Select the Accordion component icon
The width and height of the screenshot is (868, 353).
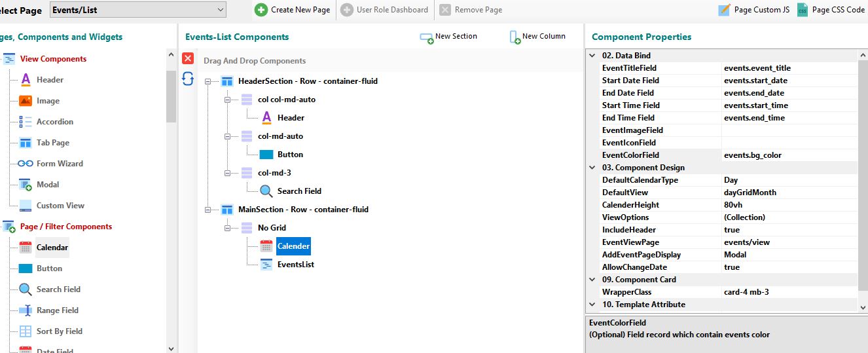point(26,122)
